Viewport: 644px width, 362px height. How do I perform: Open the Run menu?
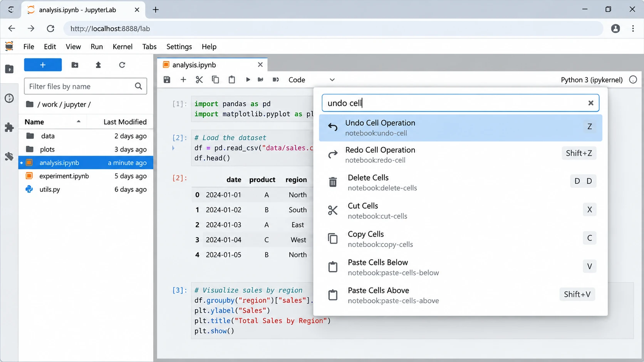pos(97,47)
